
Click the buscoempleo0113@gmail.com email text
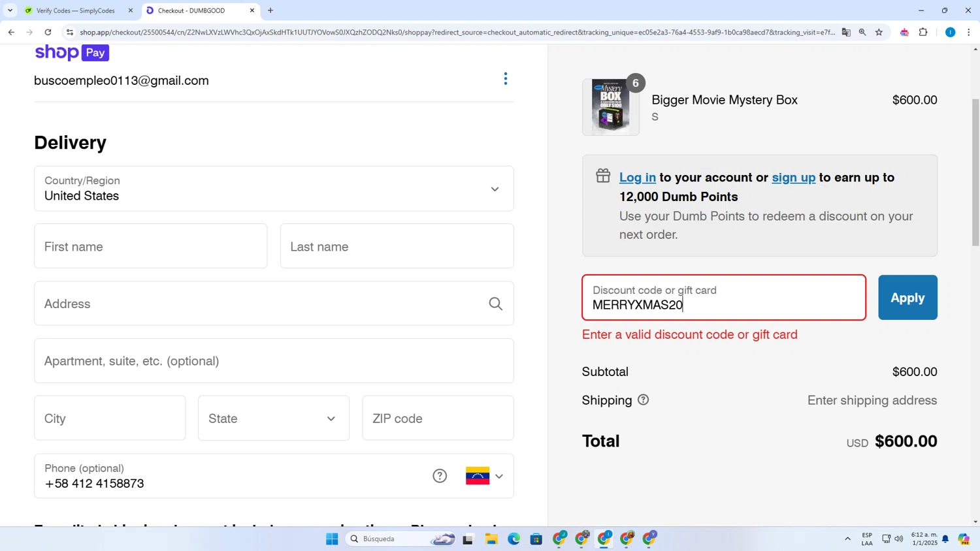tap(122, 80)
